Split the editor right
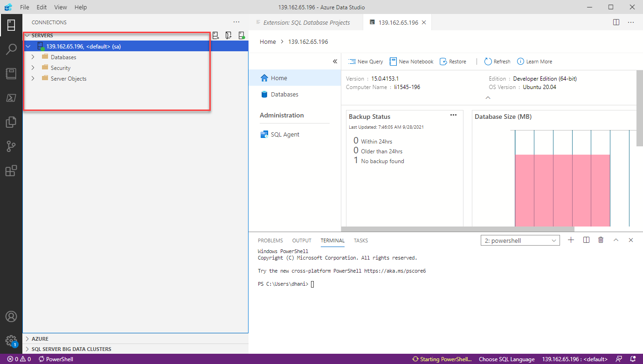 click(616, 22)
